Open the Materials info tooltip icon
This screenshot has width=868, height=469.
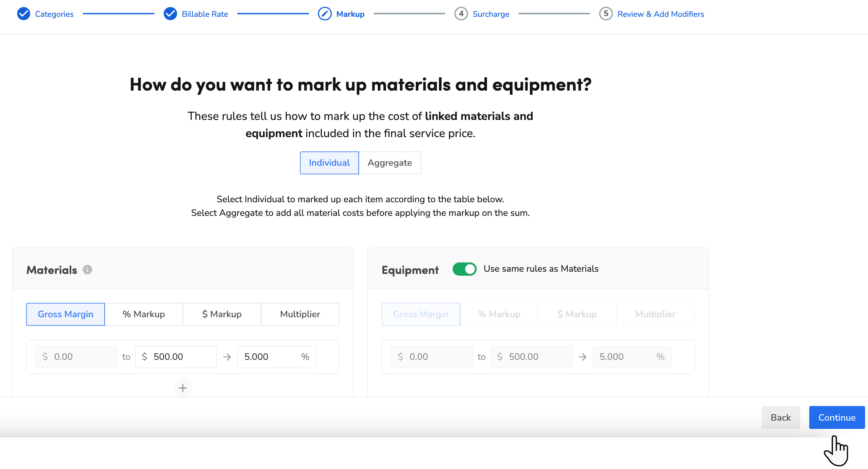88,270
